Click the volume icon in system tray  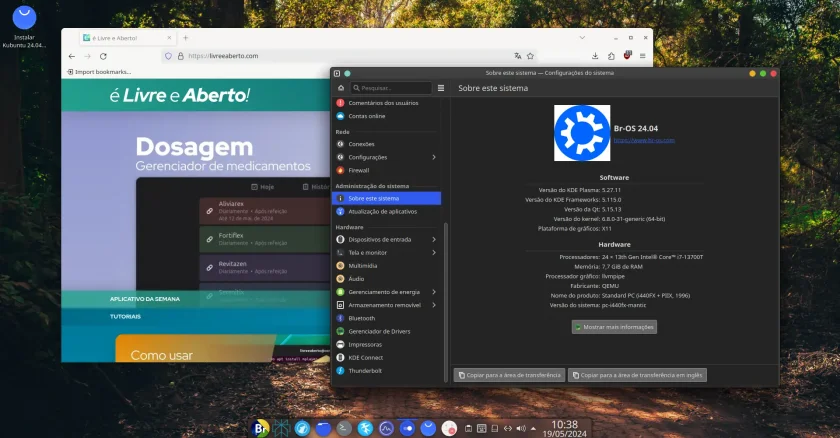point(521,428)
